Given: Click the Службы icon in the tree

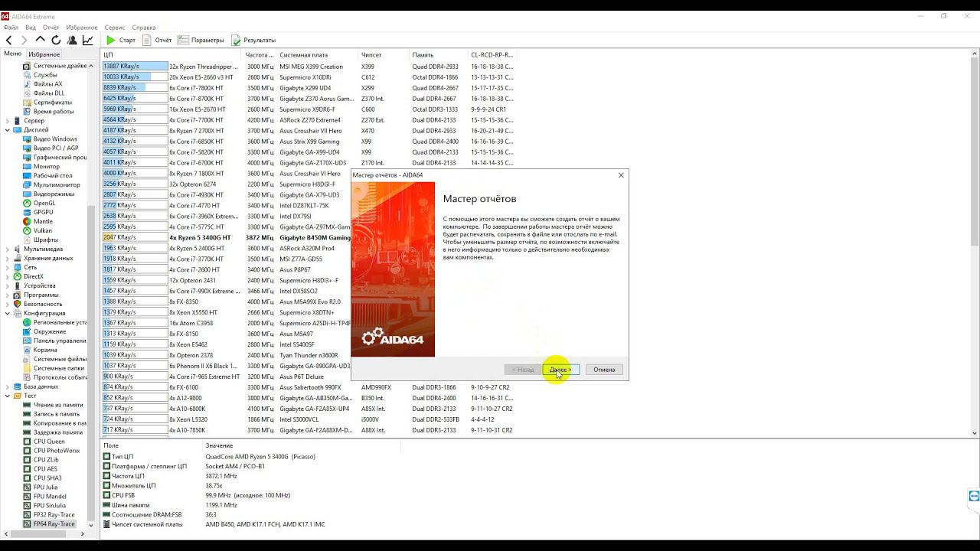Looking at the screenshot, I should tap(27, 75).
